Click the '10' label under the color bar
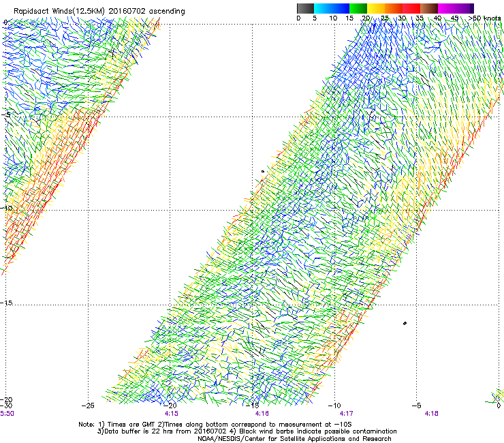This screenshot has height=443, width=504. pyautogui.click(x=333, y=18)
